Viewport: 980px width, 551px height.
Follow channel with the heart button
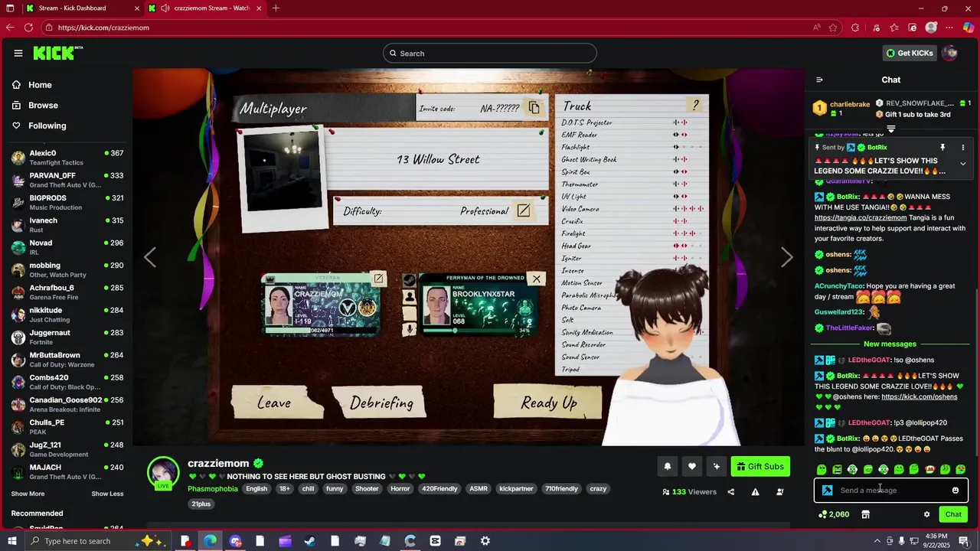click(691, 467)
